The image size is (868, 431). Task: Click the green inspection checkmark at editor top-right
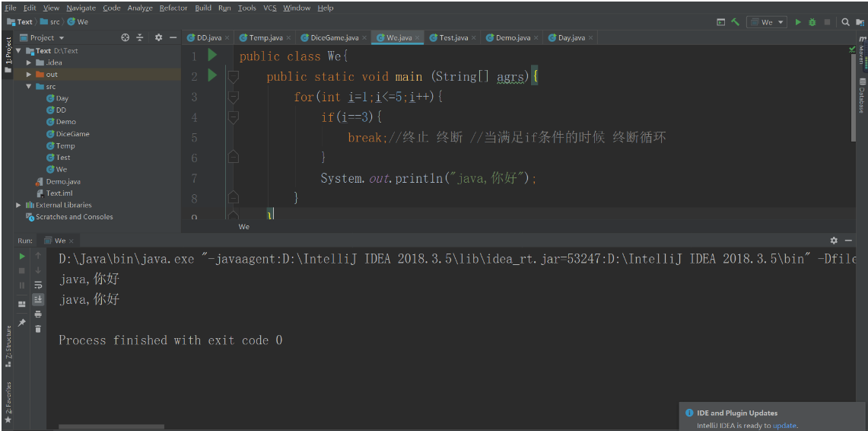pyautogui.click(x=853, y=49)
